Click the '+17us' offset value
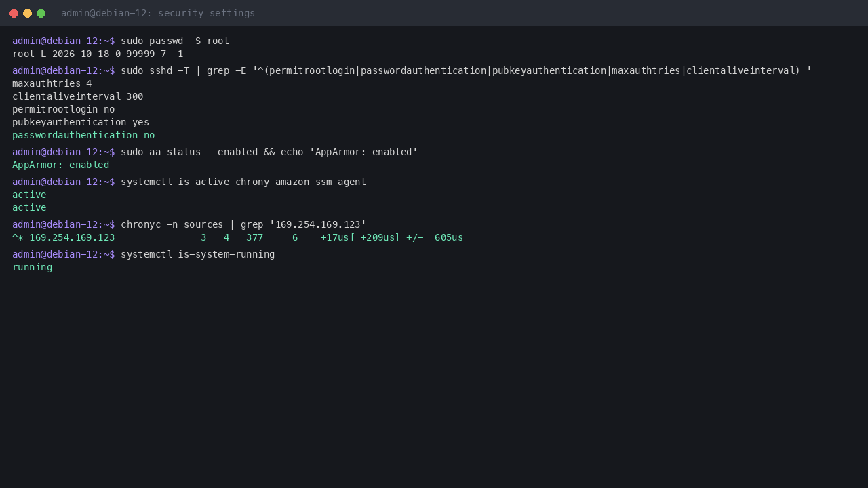Viewport: 868px width, 488px height. [335, 237]
